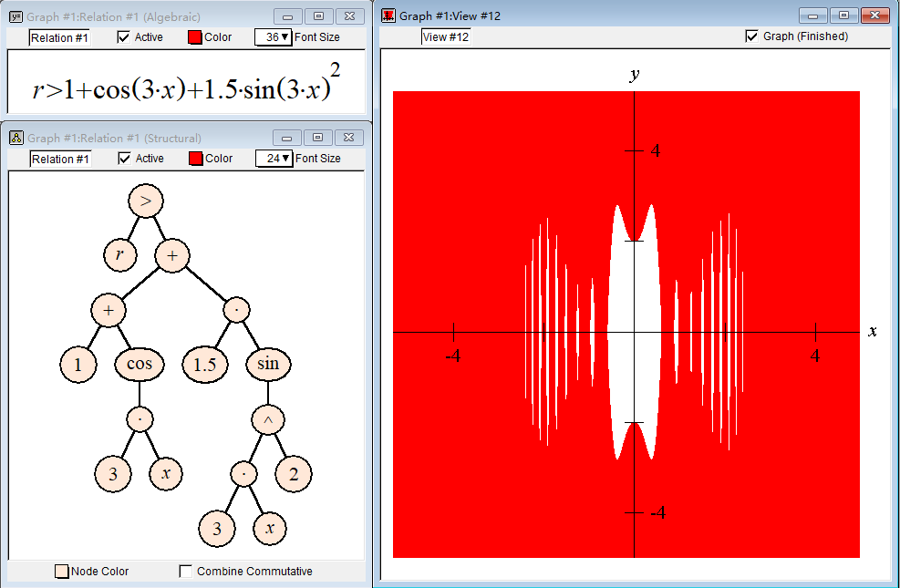The height and width of the screenshot is (588, 900).
Task: Select the + node below the > node
Action: [172, 256]
